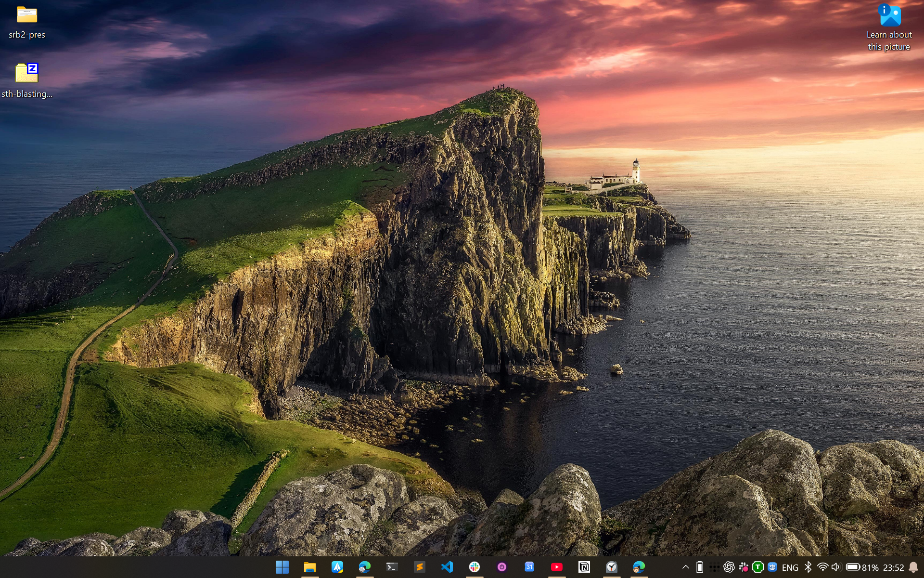Show hidden system tray icons
The width and height of the screenshot is (924, 578).
[685, 567]
